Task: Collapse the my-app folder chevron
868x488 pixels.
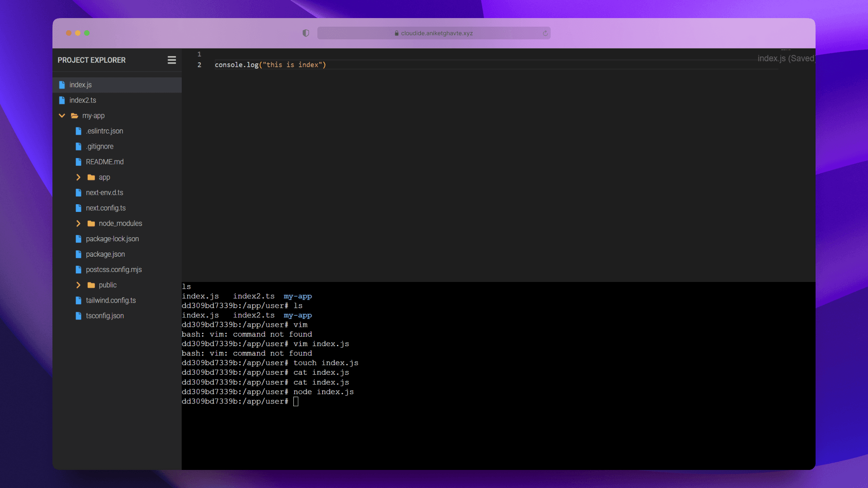Action: 62,116
